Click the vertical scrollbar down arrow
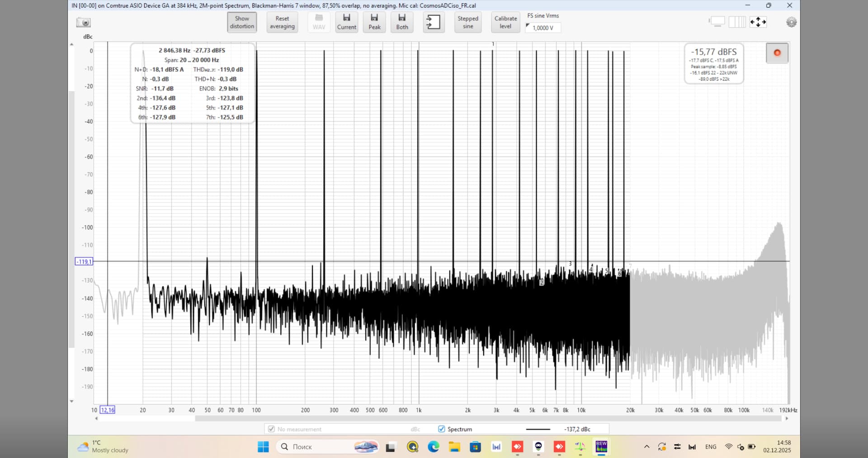The width and height of the screenshot is (868, 458). [x=71, y=401]
